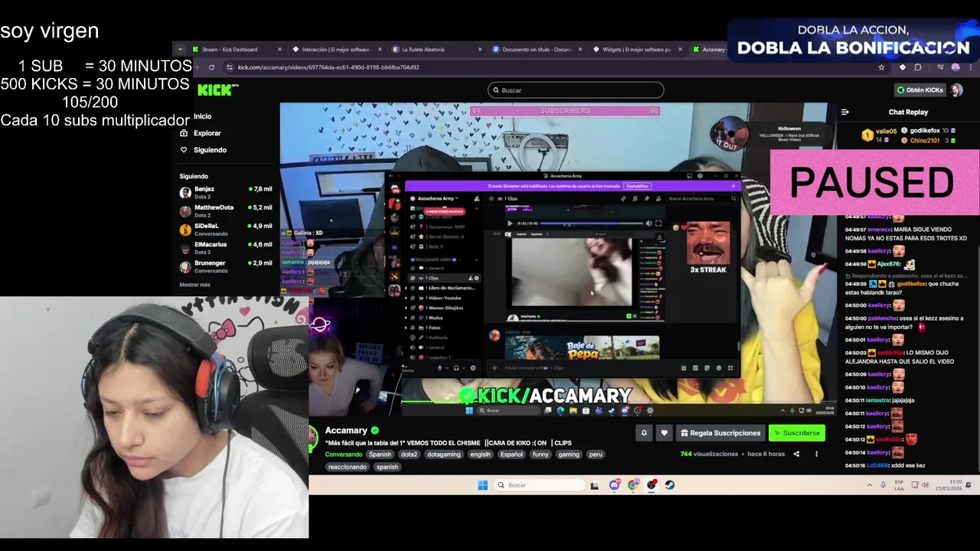Play the Discord clip in video
Viewport: 980px width, 551px height.
click(510, 223)
